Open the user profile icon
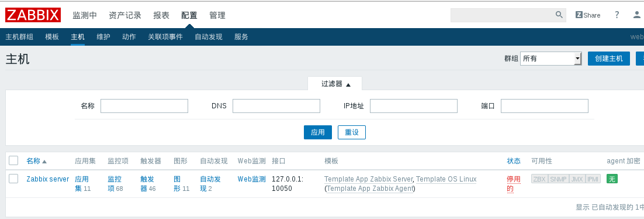 pos(636,15)
